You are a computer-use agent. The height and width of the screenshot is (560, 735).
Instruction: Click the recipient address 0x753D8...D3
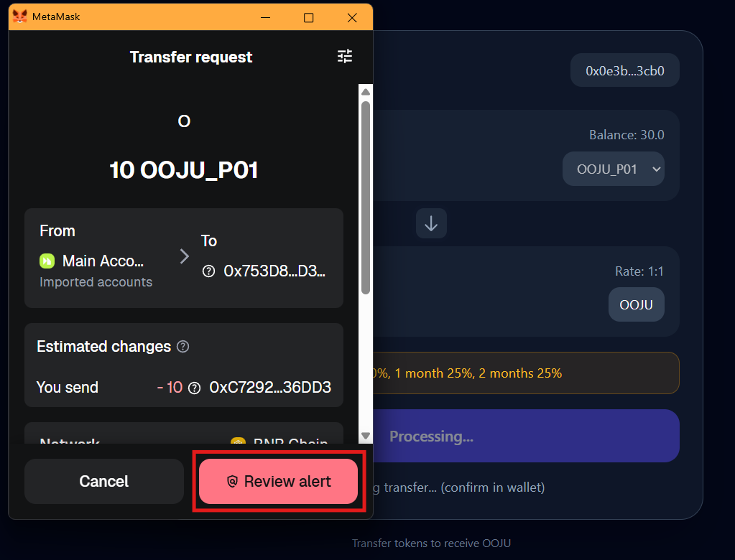[x=274, y=271]
